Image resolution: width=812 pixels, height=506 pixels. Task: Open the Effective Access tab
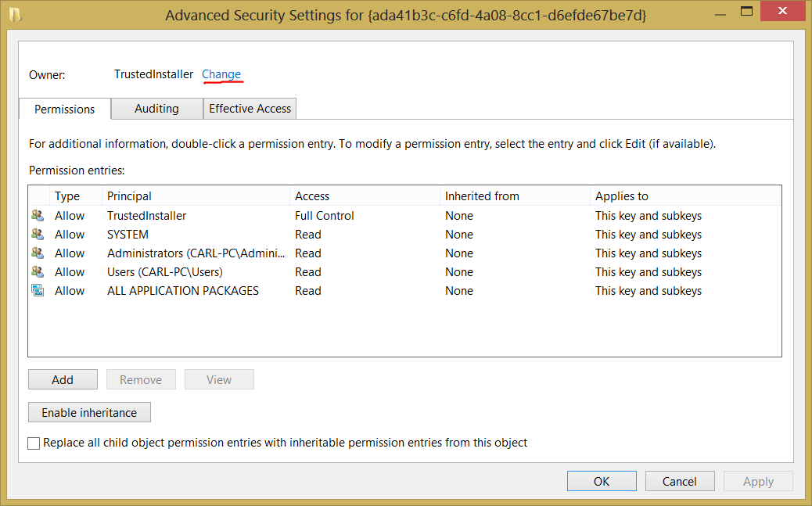point(250,109)
